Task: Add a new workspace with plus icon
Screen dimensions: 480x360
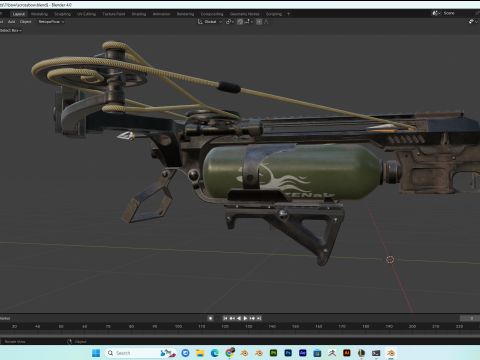Action: (289, 14)
